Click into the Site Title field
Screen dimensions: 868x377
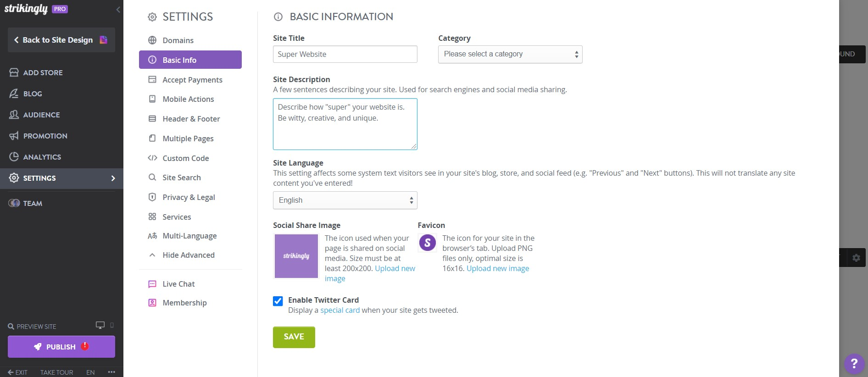pyautogui.click(x=345, y=54)
